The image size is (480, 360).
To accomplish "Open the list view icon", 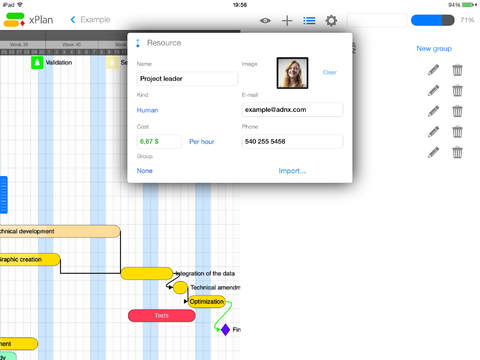I will tap(309, 21).
